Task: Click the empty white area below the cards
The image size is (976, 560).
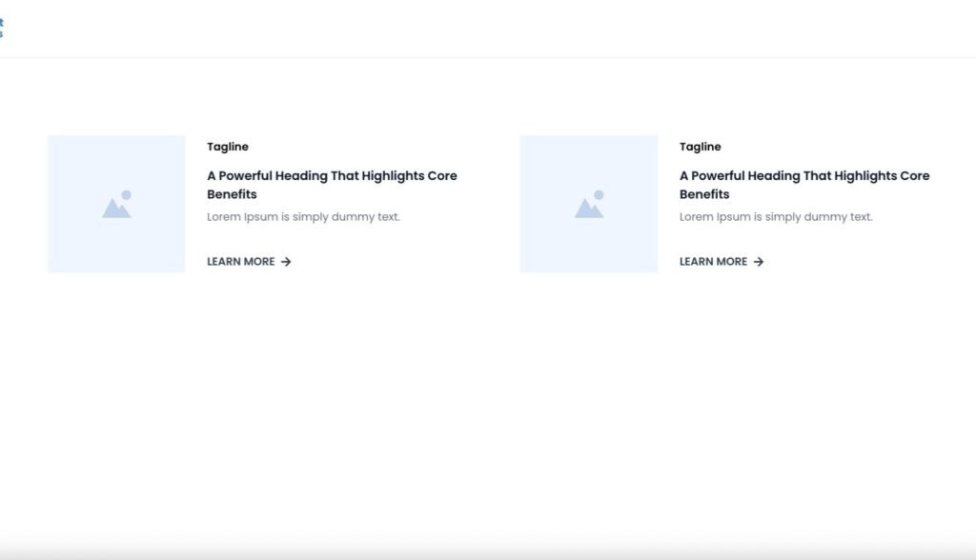Action: click(x=488, y=410)
